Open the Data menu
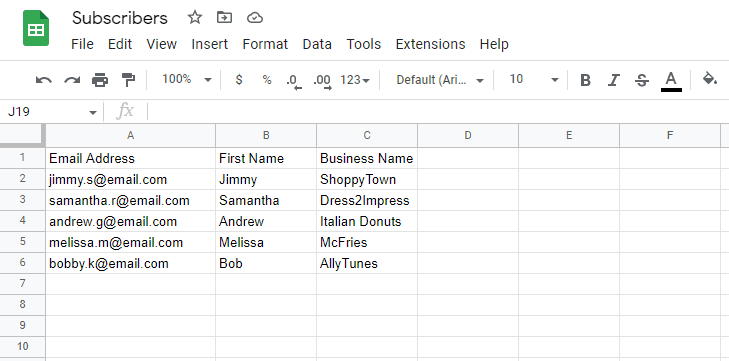Image resolution: width=729 pixels, height=361 pixels. 317,44
